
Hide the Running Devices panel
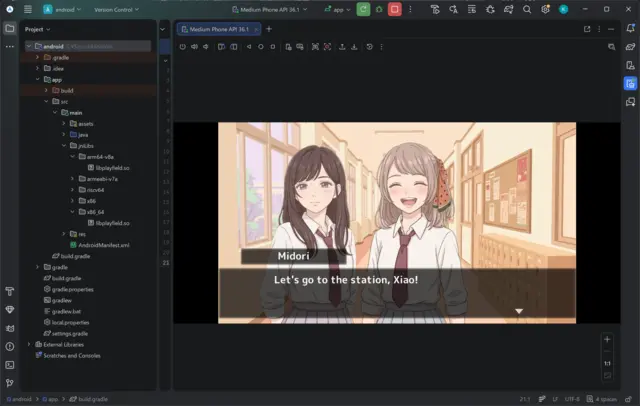pos(611,29)
